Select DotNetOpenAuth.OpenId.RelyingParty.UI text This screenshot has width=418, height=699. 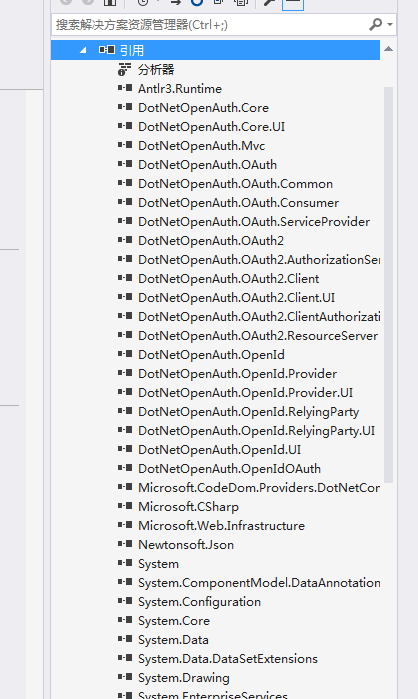click(x=257, y=431)
